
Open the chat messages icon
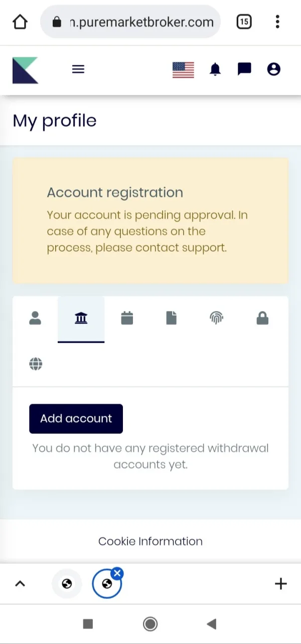[x=244, y=69]
